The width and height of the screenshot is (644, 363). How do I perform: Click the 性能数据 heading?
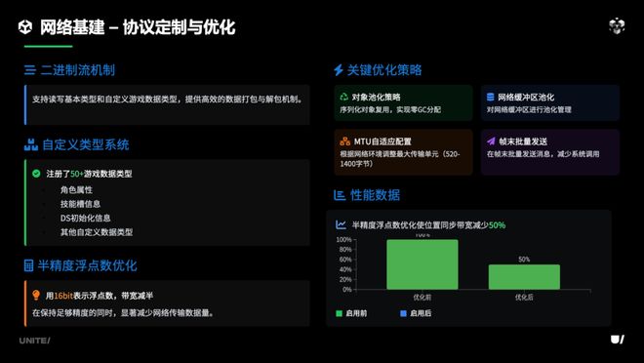click(x=375, y=195)
